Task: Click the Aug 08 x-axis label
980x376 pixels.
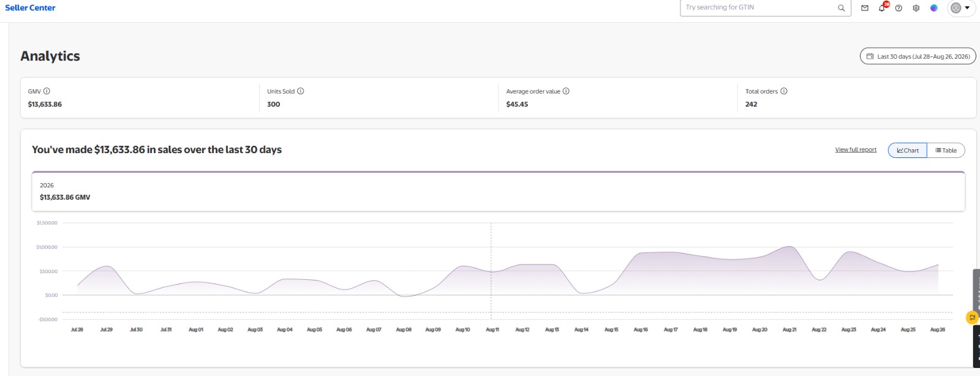Action: click(x=404, y=329)
